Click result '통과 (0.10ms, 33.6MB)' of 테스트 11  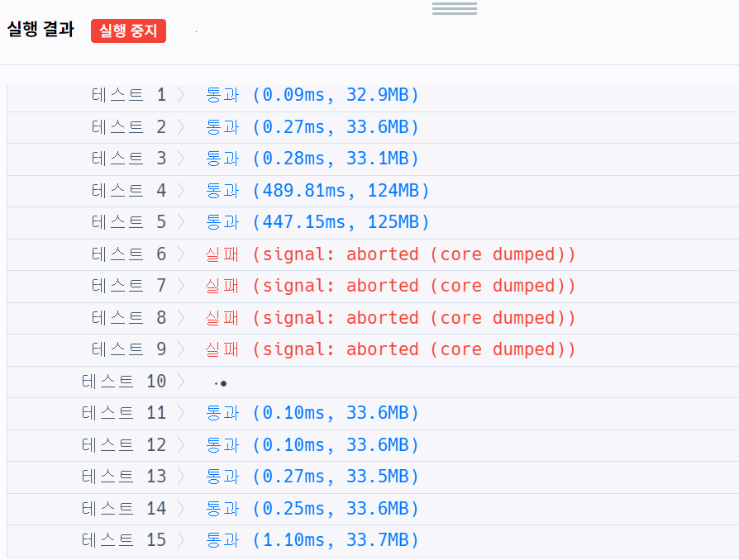click(x=312, y=413)
